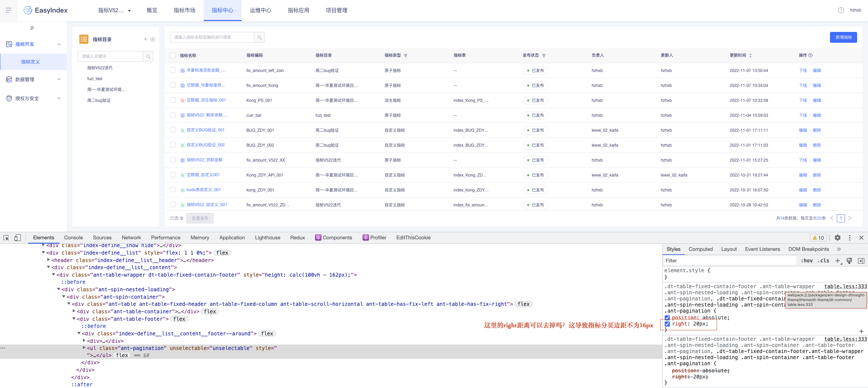Uncheck the position: absolute style rule
Image resolution: width=868 pixels, height=388 pixels.
[667, 318]
